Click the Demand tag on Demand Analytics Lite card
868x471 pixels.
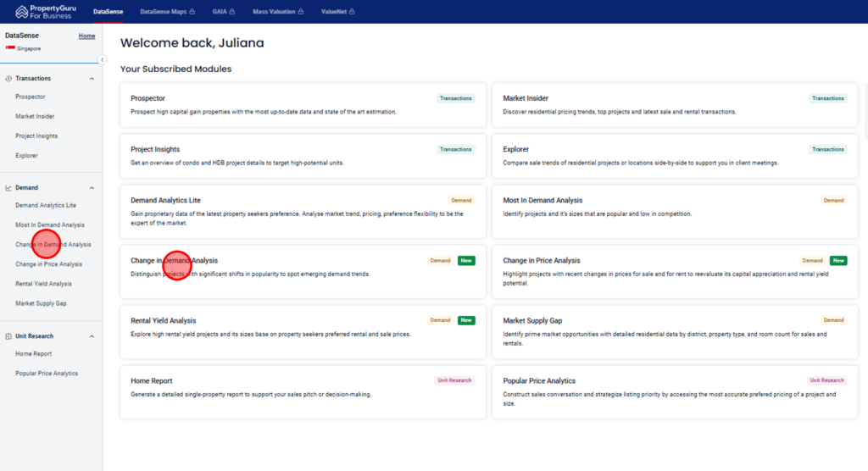[x=461, y=201]
